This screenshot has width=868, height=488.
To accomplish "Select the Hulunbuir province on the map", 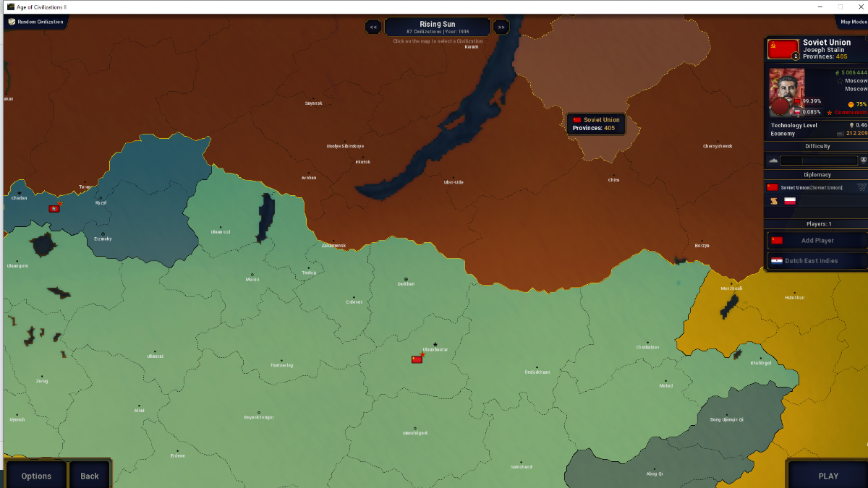I will coord(794,297).
